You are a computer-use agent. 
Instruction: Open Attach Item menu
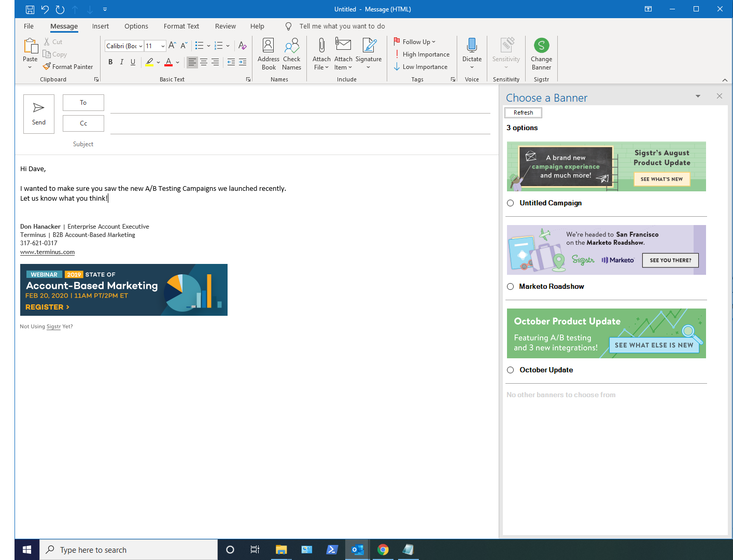click(343, 54)
